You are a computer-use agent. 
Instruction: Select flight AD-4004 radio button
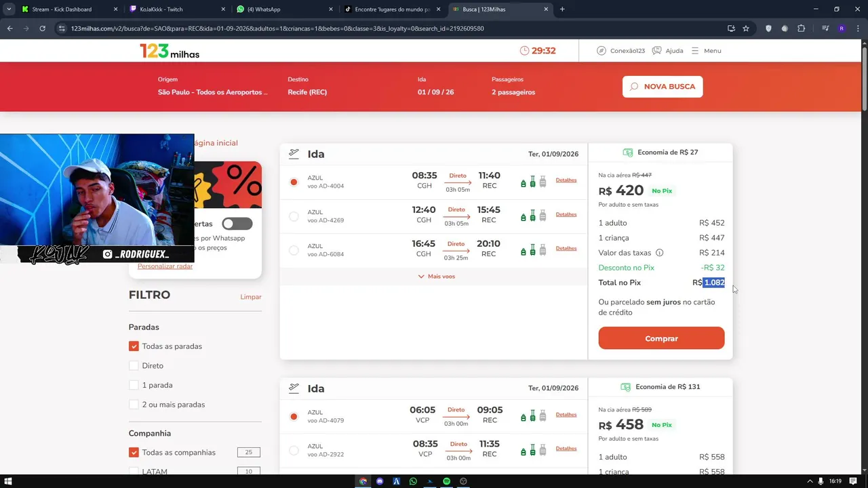[294, 182]
